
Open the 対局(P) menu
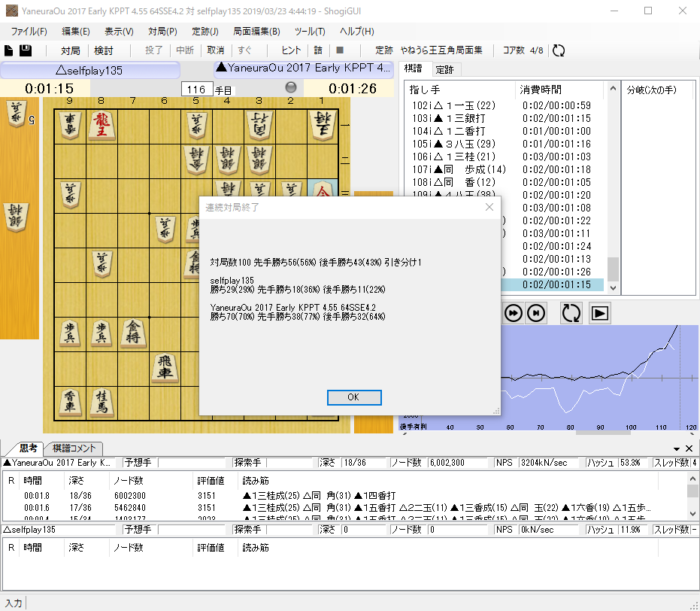point(163,32)
